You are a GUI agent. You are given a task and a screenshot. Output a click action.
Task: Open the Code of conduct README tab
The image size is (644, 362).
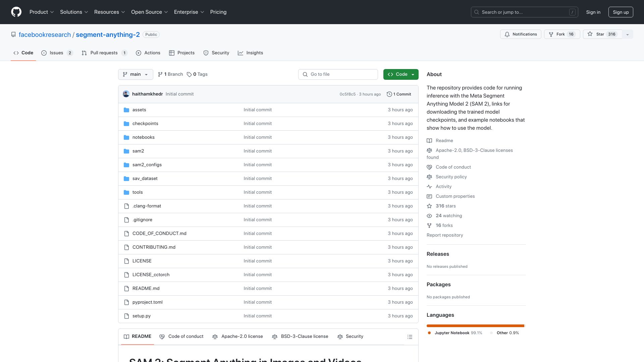pyautogui.click(x=181, y=337)
